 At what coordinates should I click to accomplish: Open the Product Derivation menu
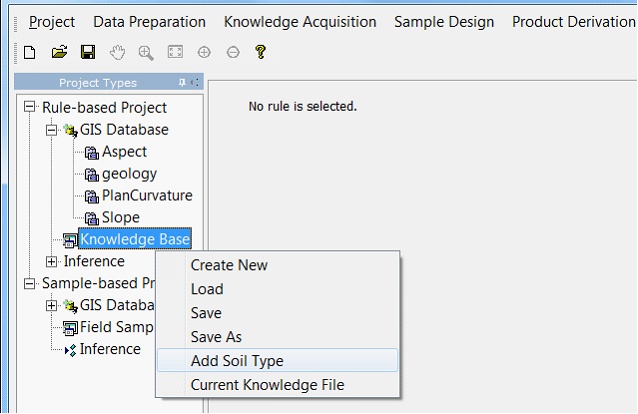574,22
